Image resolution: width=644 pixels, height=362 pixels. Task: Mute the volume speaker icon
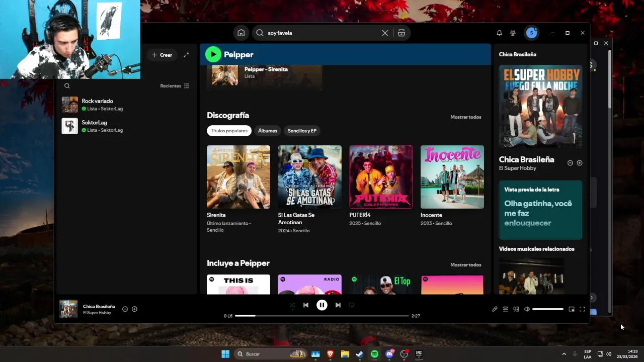pyautogui.click(x=527, y=309)
